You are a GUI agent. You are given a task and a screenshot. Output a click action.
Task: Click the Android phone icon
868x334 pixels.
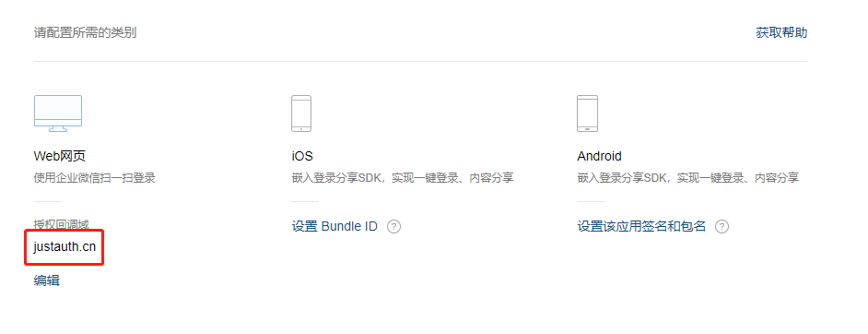pos(587,113)
